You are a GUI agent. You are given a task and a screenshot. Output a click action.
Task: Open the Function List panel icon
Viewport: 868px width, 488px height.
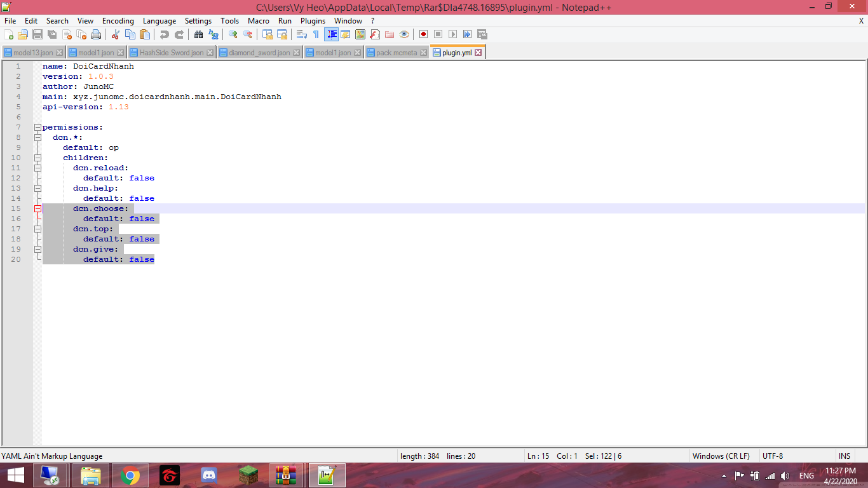pyautogui.click(x=375, y=34)
